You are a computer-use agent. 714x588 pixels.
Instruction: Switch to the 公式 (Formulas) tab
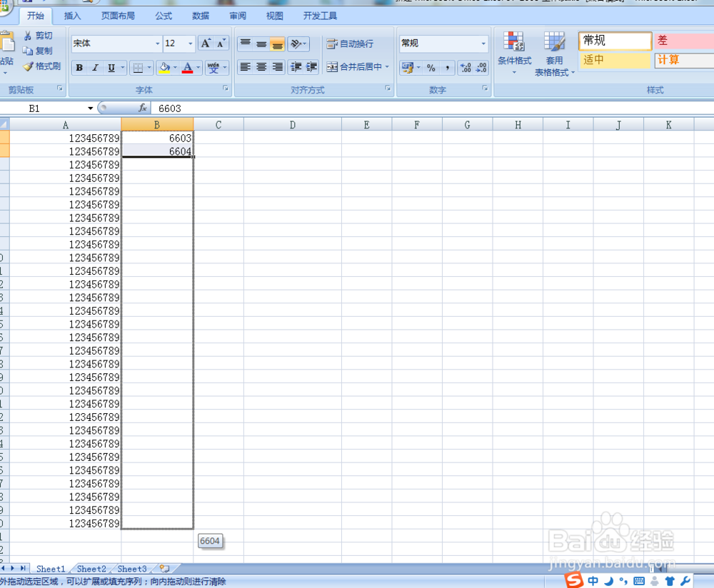tap(164, 16)
